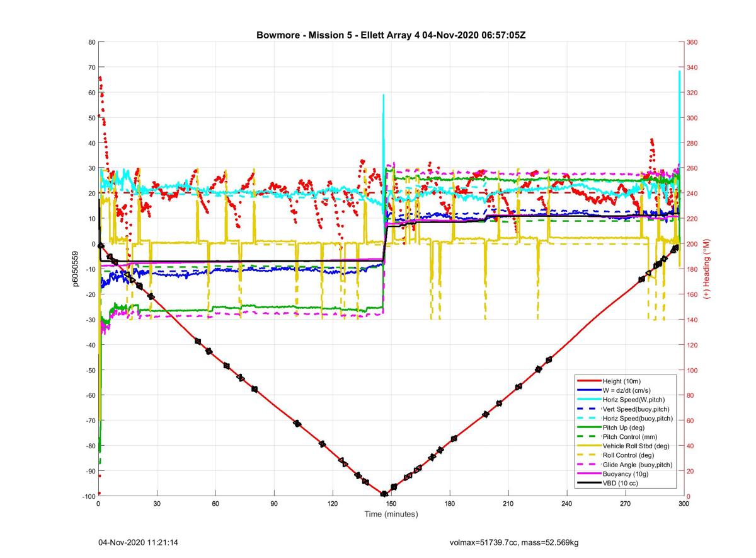Select the '(+) Heading (°M)' right axis label
Image resolution: width=756 pixels, height=558 pixels.
click(x=707, y=269)
